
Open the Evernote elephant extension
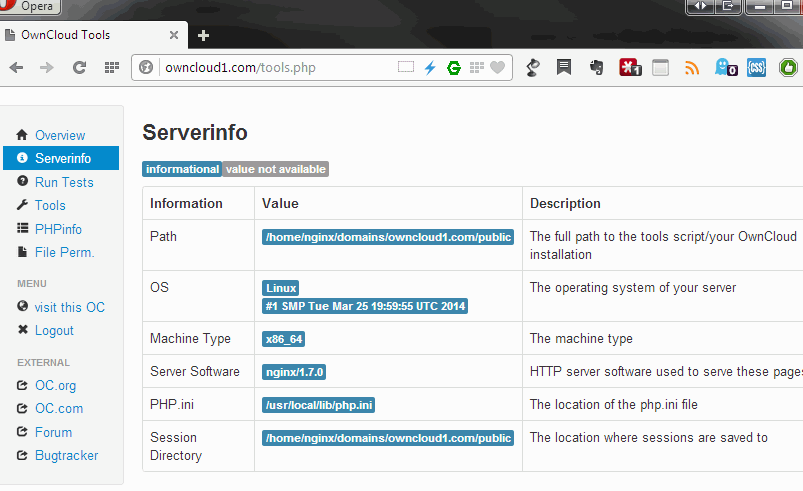click(x=597, y=68)
